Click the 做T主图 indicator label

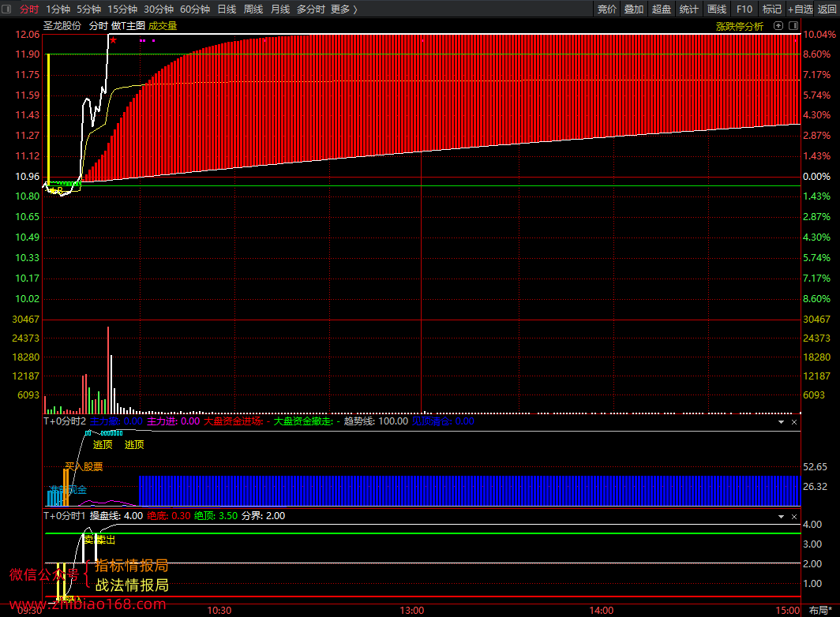128,26
